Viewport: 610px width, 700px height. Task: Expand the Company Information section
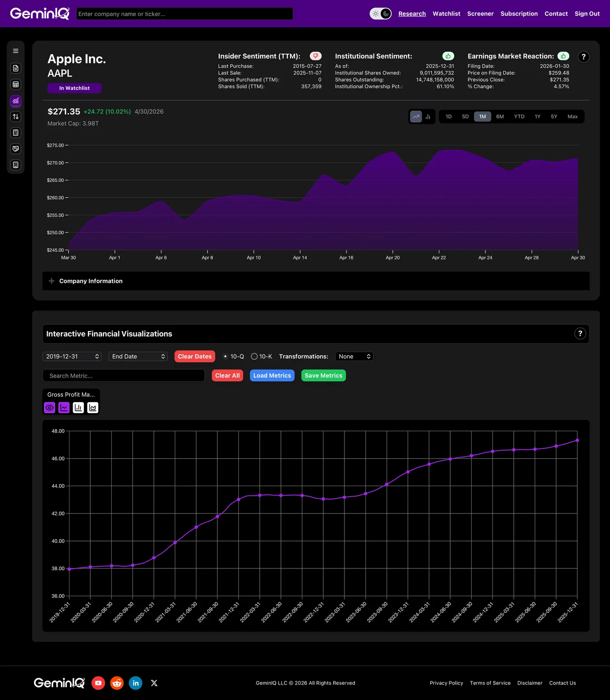tap(316, 281)
